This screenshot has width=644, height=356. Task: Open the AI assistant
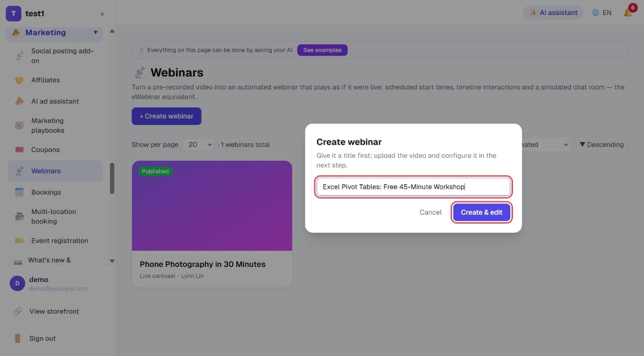click(553, 13)
